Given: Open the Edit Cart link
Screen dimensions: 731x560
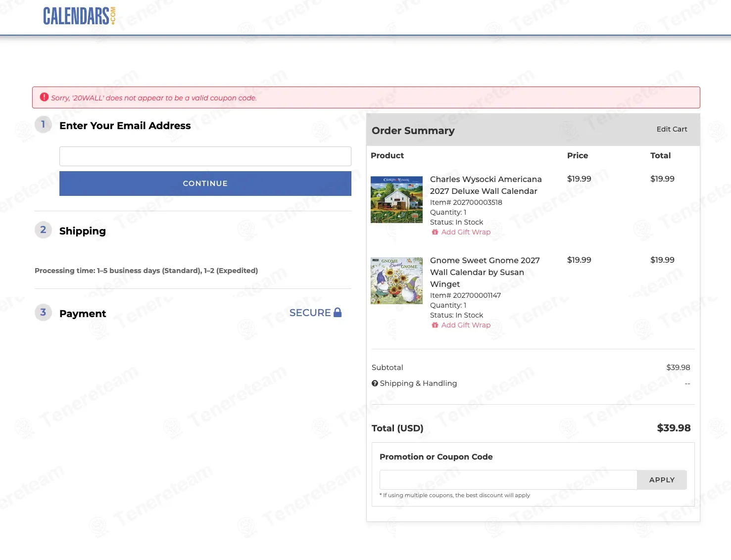Looking at the screenshot, I should [672, 129].
